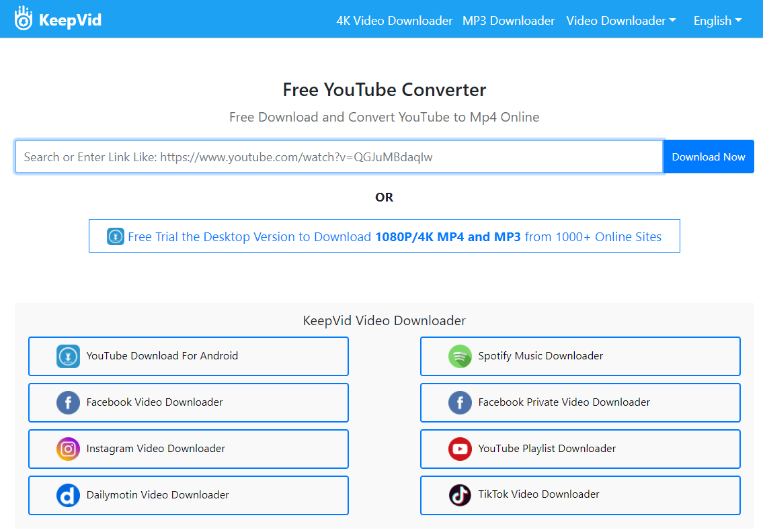
Task: Focus the YouTube link search field
Action: pos(339,157)
